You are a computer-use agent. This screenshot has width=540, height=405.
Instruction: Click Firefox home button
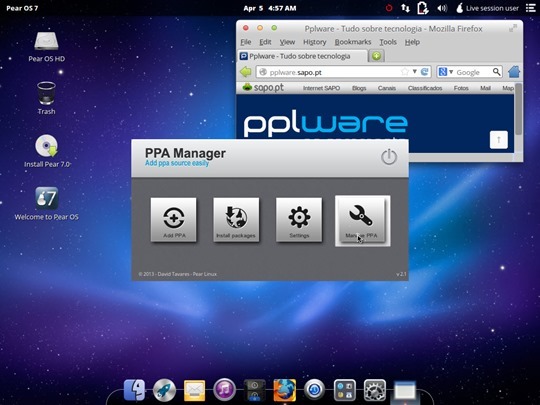coord(514,72)
